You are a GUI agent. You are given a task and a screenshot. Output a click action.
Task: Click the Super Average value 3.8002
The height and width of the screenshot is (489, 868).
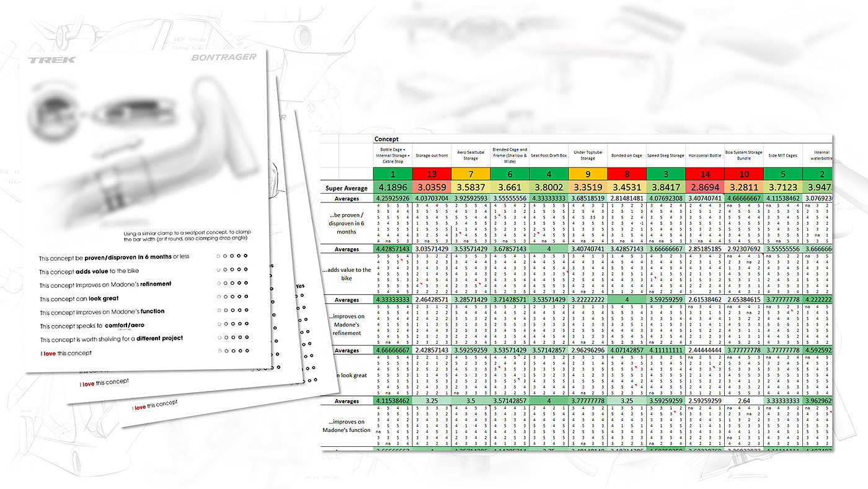(549, 187)
